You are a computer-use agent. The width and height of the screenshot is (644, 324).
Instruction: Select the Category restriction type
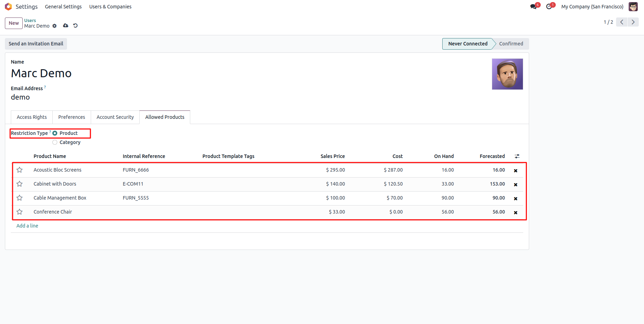55,142
